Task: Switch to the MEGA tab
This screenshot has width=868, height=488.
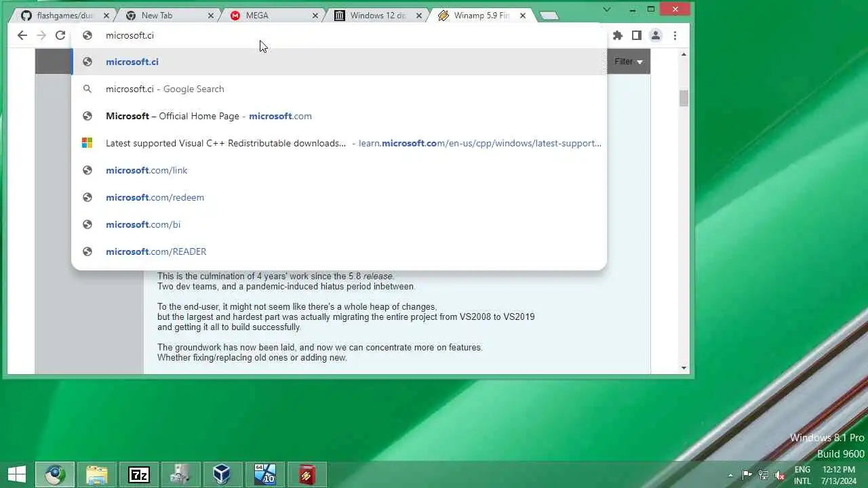Action: pyautogui.click(x=273, y=15)
